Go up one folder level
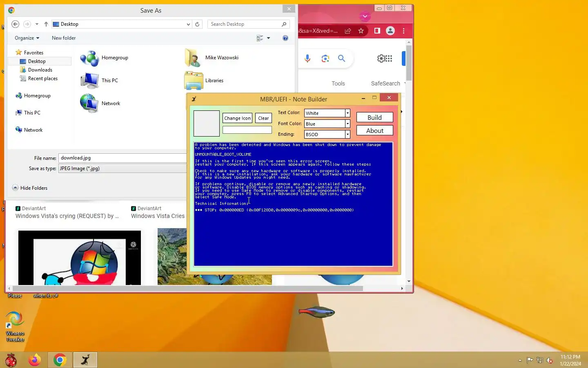Image resolution: width=588 pixels, height=368 pixels. point(46,24)
